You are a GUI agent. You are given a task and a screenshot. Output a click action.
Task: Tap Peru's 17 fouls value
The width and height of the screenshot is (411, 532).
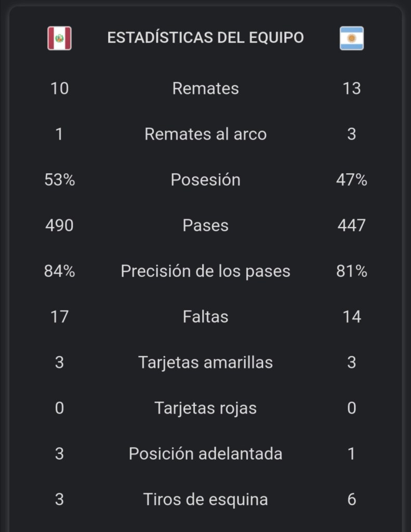click(x=59, y=317)
